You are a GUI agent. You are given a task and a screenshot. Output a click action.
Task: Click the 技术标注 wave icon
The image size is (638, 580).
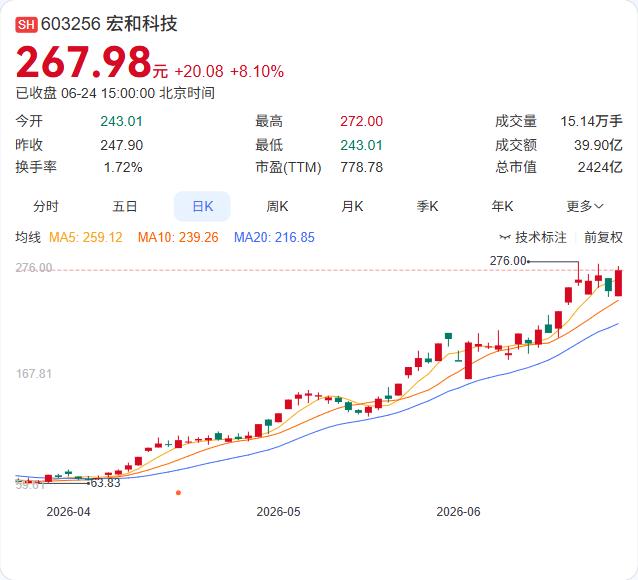tap(505, 237)
